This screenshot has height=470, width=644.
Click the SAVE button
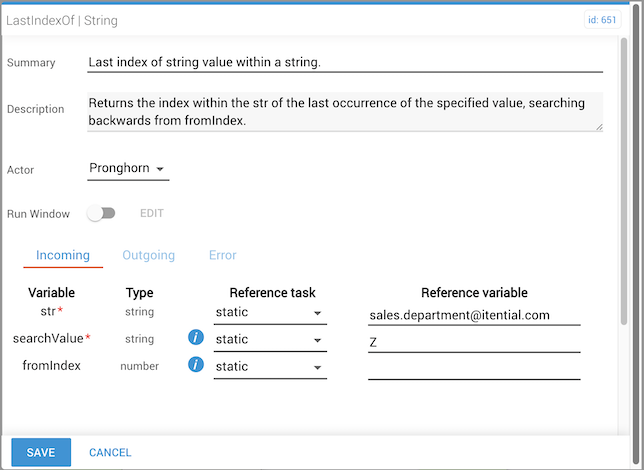coord(41,452)
